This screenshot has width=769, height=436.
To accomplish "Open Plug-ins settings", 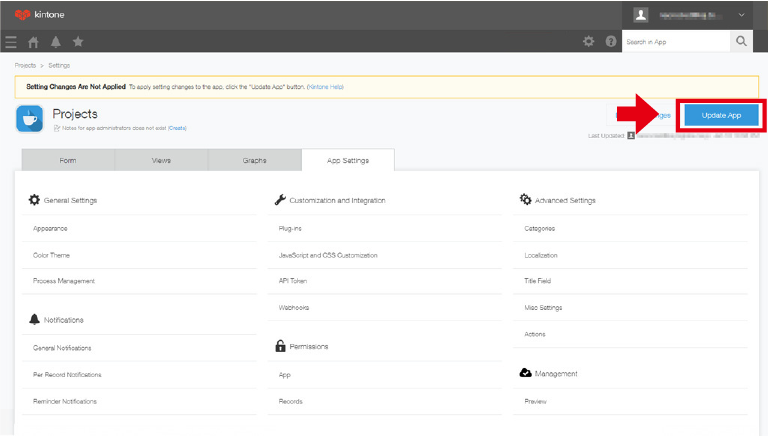I will tap(290, 229).
